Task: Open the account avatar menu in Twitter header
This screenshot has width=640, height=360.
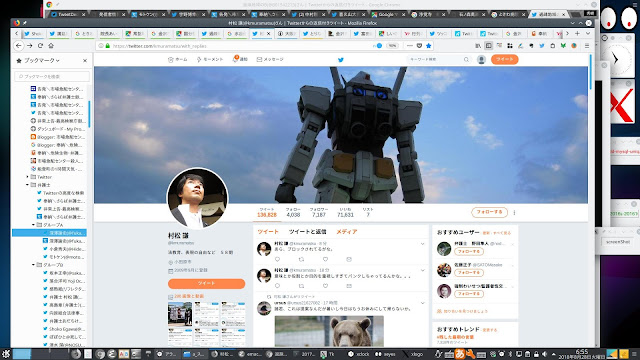Action: [481, 60]
